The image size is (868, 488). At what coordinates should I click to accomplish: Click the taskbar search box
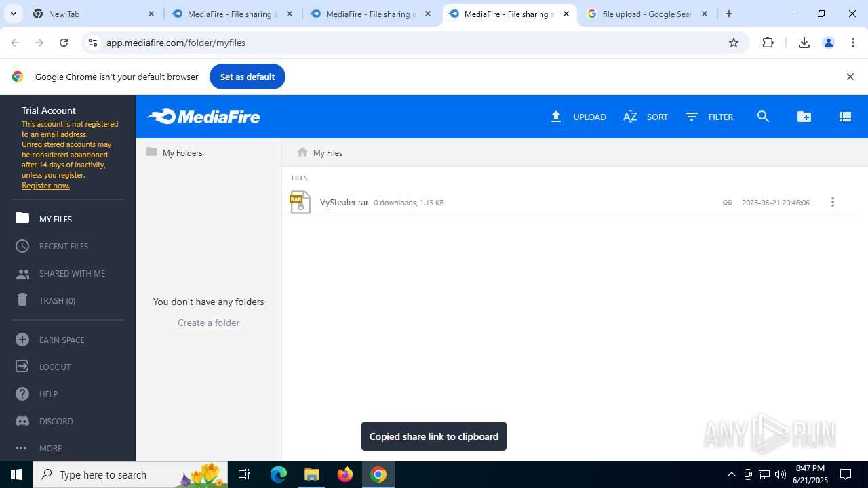coord(132,474)
